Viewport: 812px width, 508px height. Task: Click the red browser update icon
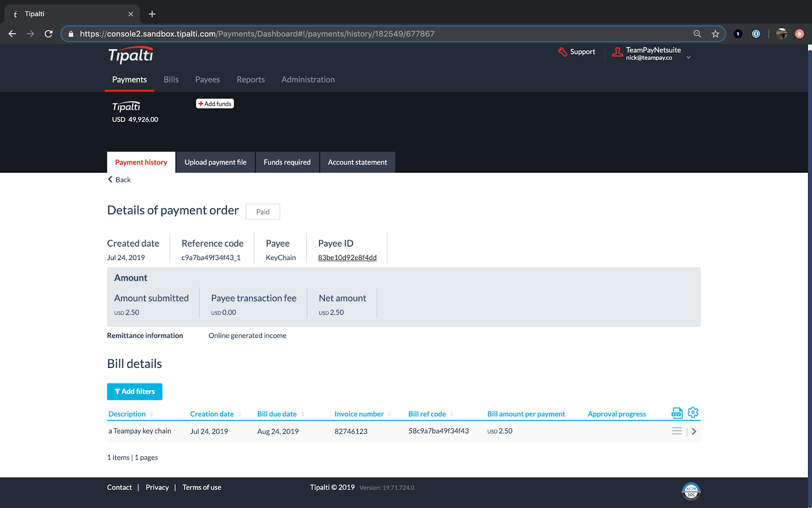pyautogui.click(x=799, y=34)
